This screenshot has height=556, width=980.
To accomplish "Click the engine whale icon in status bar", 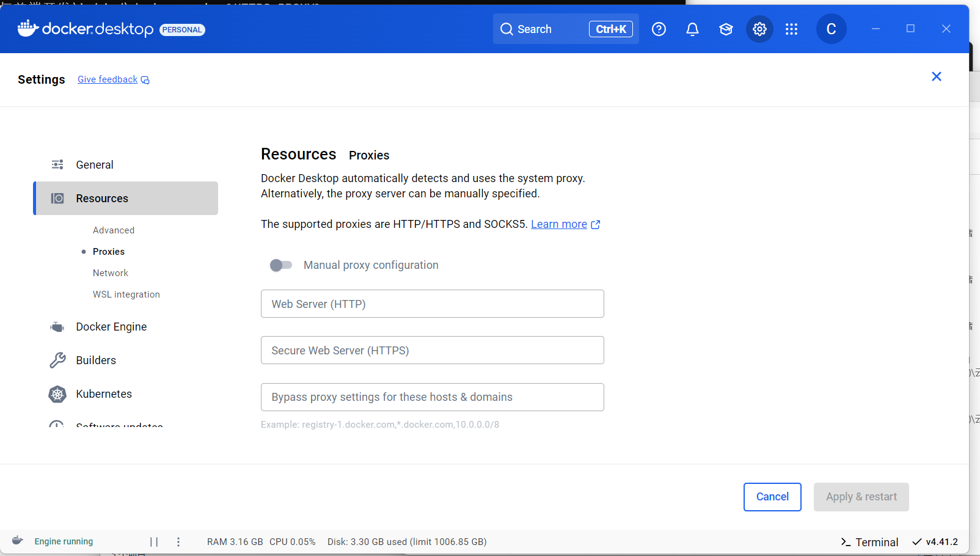I will (18, 540).
